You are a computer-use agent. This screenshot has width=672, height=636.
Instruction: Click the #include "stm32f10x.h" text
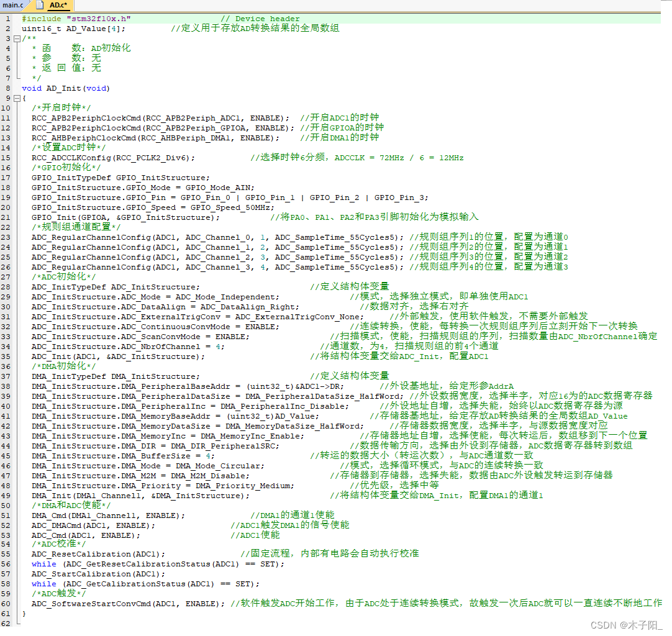[x=76, y=19]
